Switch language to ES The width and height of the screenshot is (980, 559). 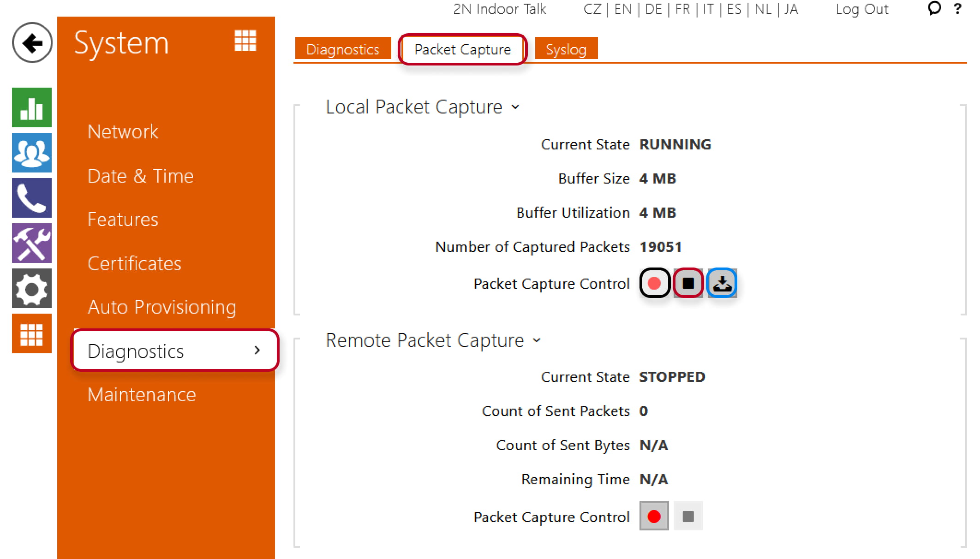[x=734, y=9]
